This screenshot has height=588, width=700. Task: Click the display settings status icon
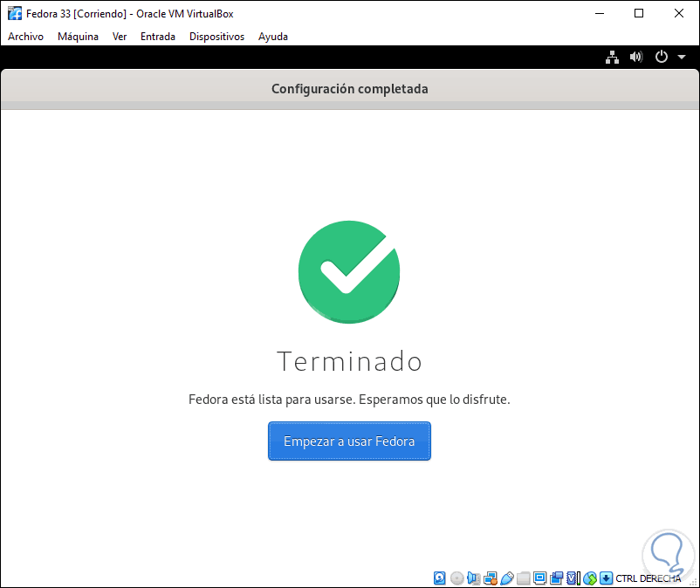click(539, 578)
